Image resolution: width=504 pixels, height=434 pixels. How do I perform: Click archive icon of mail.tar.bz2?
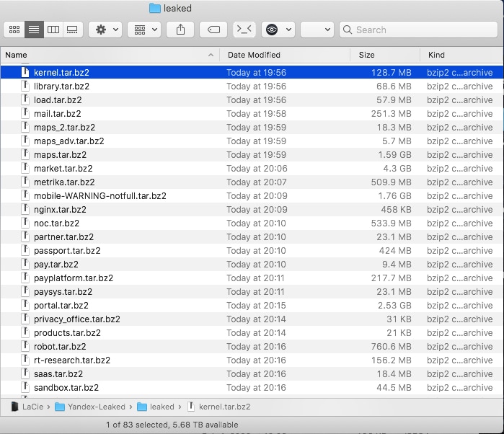(25, 113)
